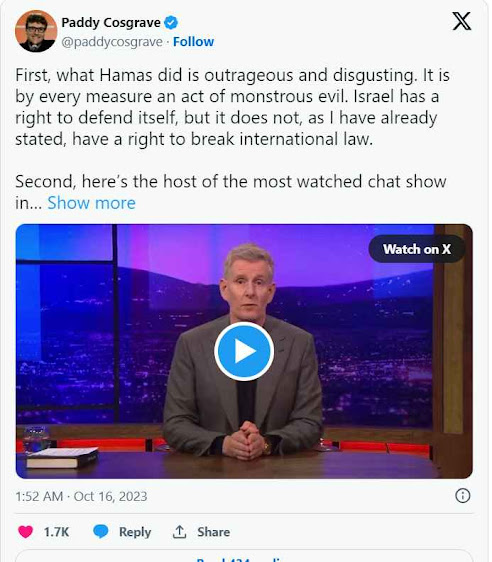The height and width of the screenshot is (562, 492).
Task: Click the Watch on X button
Action: [x=417, y=249]
